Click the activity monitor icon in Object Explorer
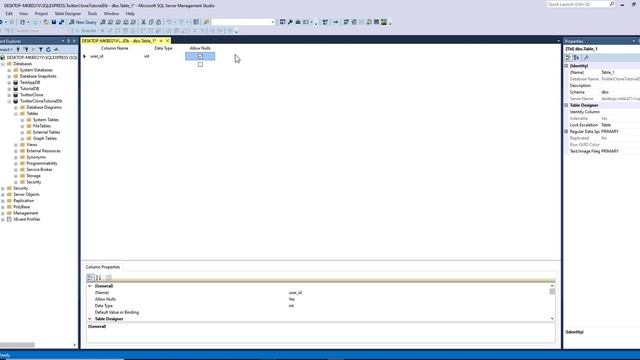 (56, 49)
